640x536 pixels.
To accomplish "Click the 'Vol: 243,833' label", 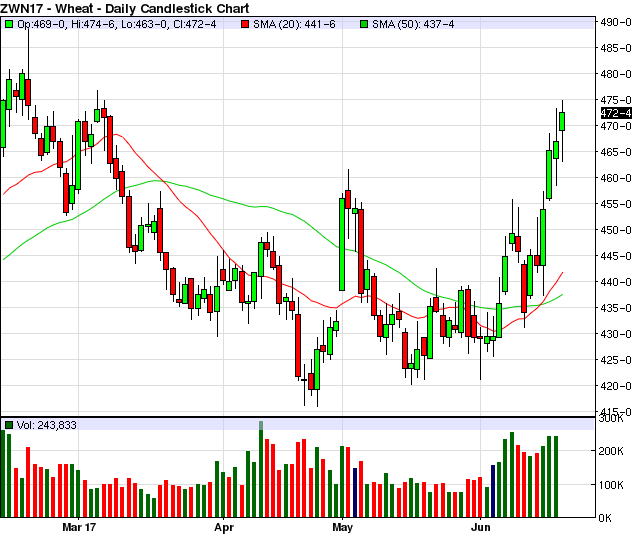I will tap(47, 425).
